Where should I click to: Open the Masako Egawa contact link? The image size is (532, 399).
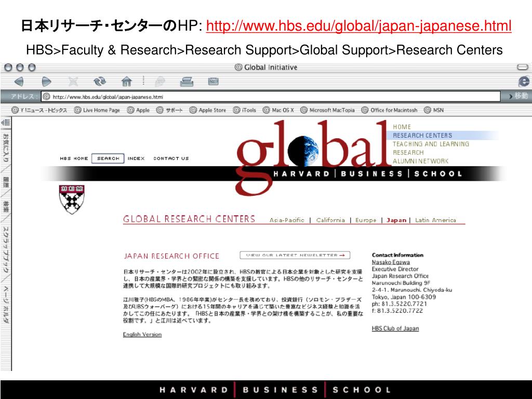coord(391,262)
